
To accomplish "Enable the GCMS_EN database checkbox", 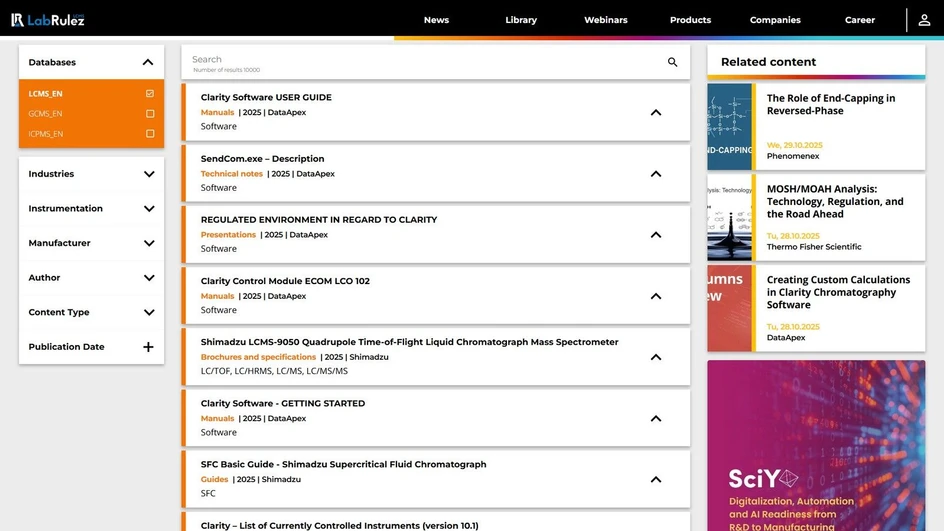I will point(150,114).
